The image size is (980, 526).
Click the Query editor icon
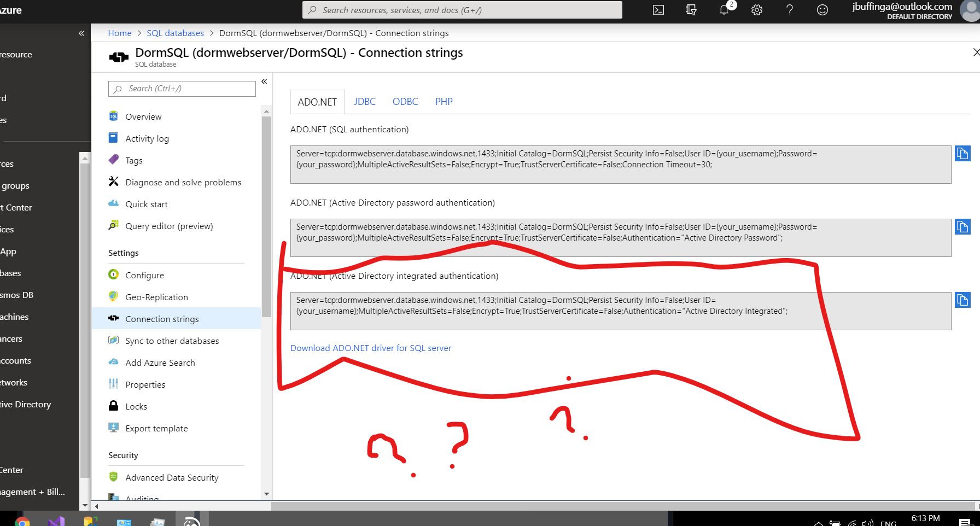114,225
